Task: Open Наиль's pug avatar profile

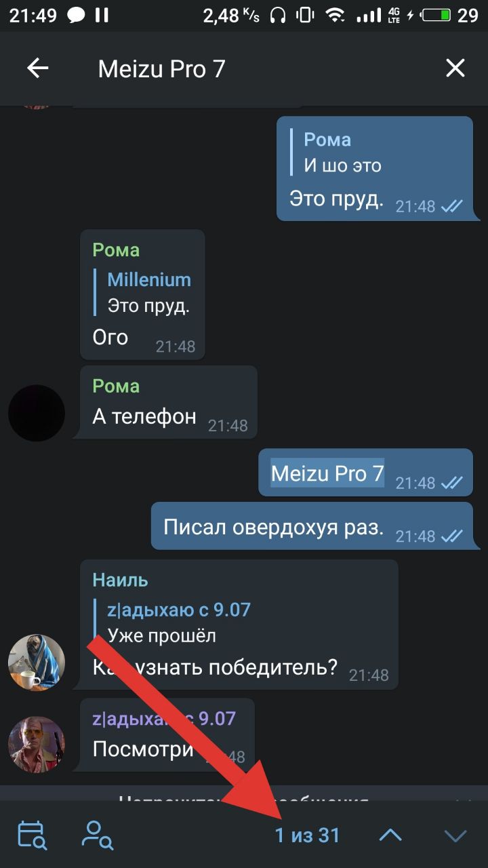Action: pos(37,663)
